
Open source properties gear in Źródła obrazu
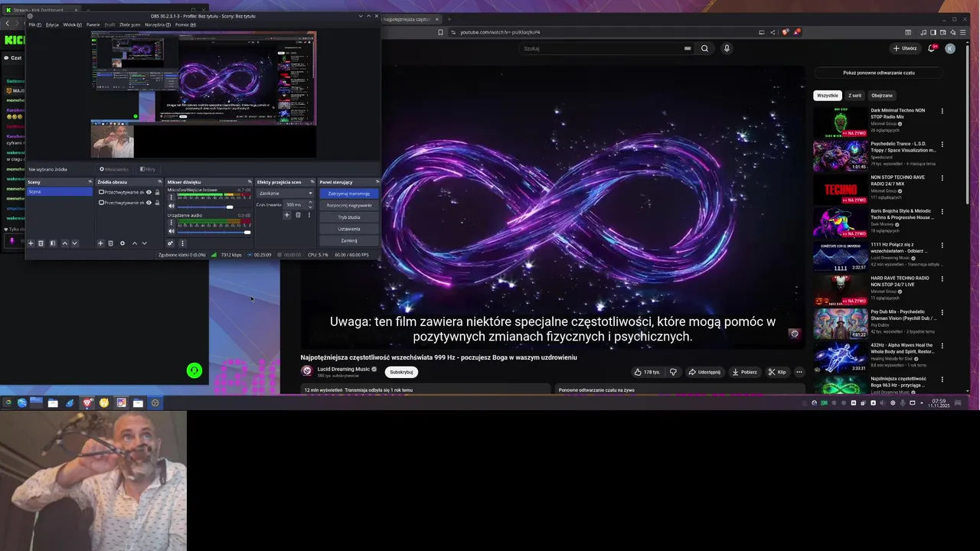[x=122, y=243]
